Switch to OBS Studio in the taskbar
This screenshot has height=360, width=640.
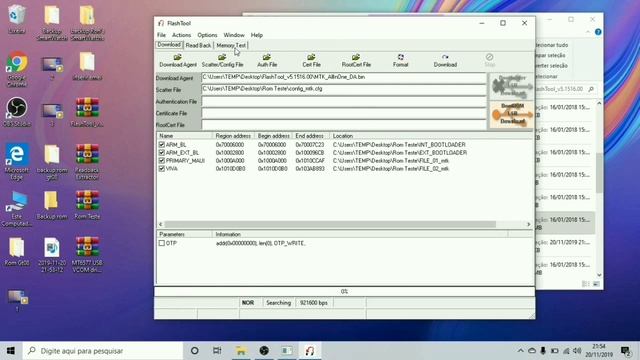(x=264, y=351)
